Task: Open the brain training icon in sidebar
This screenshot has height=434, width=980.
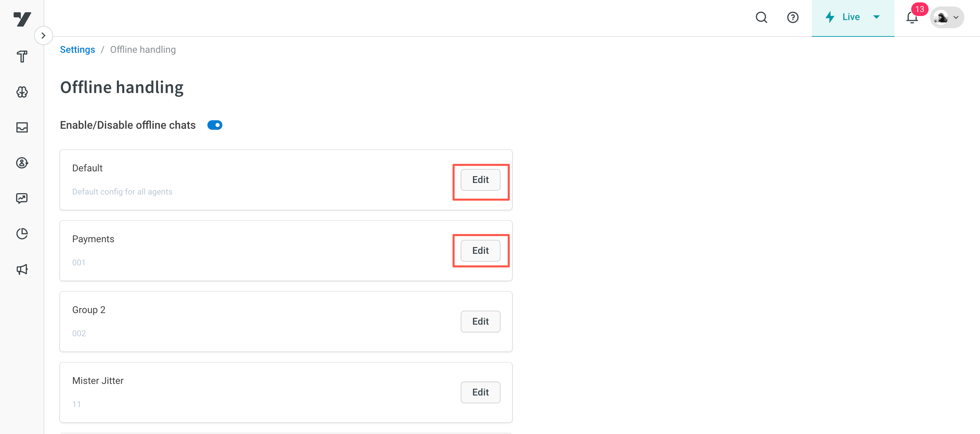Action: (22, 92)
